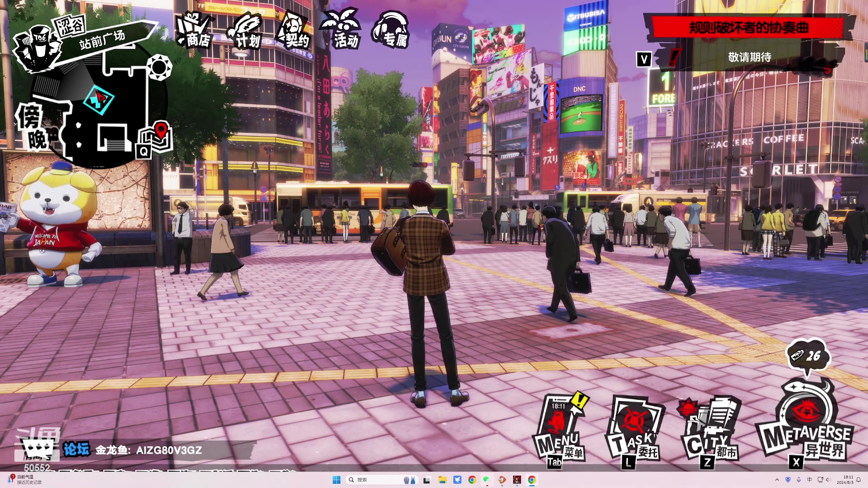Open the Windows Start button
The height and width of the screenshot is (488, 868).
point(336,480)
